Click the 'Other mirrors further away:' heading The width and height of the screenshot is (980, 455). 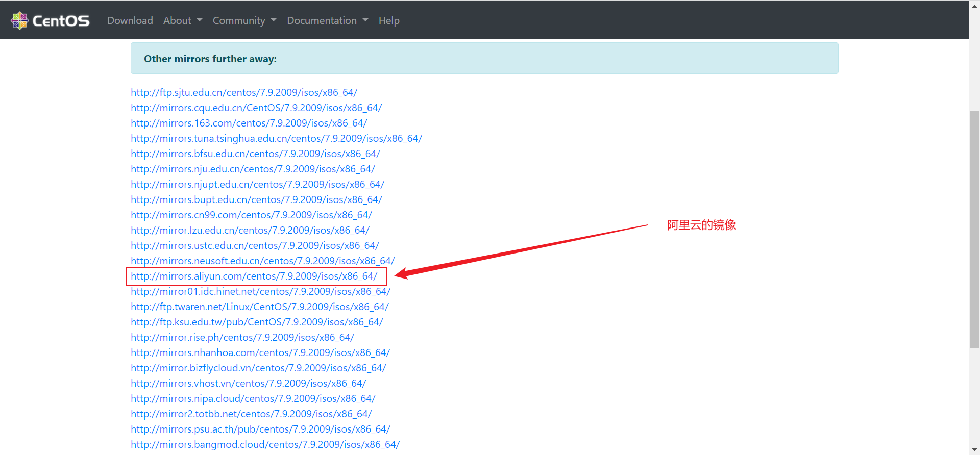coord(210,59)
